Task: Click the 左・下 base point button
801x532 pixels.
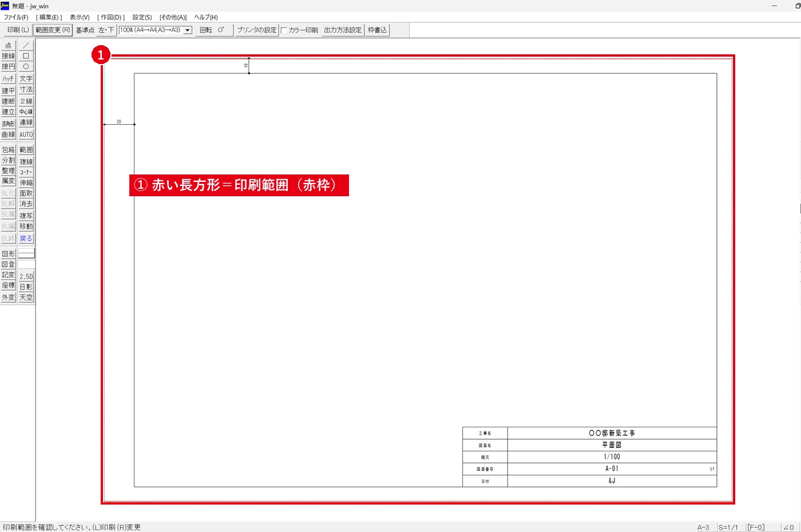Action: coord(106,30)
